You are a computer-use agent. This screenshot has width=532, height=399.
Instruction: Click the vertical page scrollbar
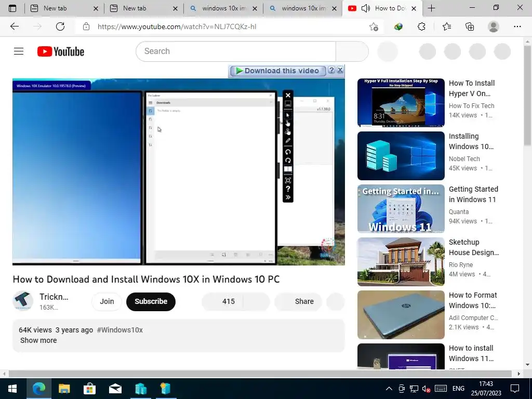point(527,96)
